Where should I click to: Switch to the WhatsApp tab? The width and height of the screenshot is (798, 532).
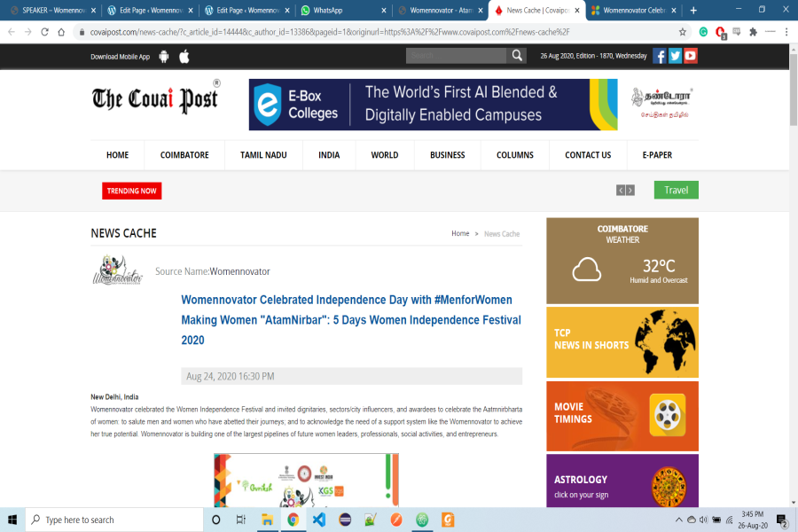pyautogui.click(x=345, y=10)
